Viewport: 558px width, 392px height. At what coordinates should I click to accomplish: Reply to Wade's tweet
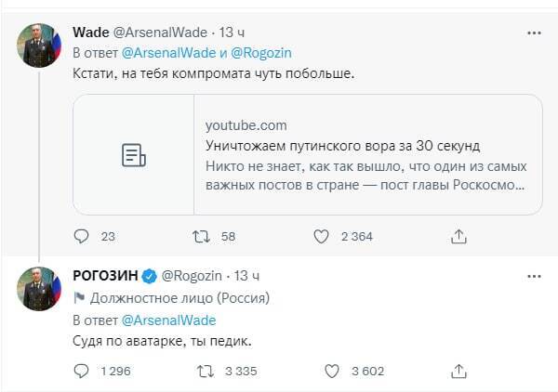click(x=81, y=236)
